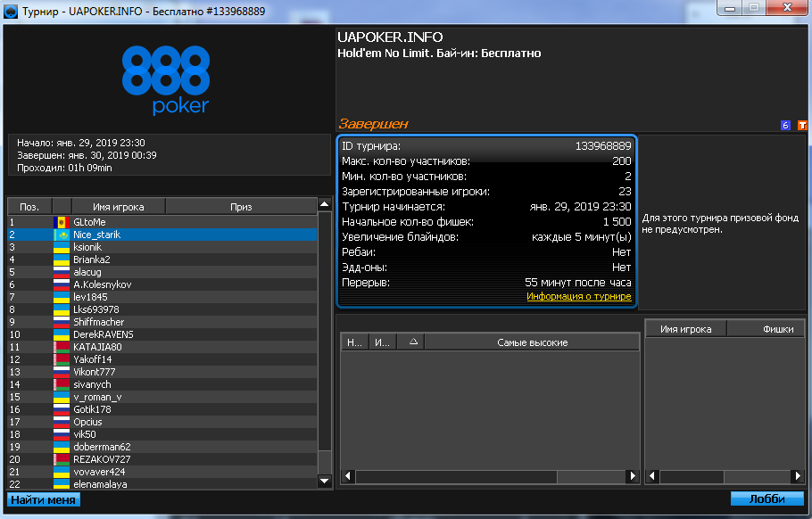This screenshot has height=519, width=812.
Task: Select player row 'v_roman_v'
Action: [x=162, y=397]
